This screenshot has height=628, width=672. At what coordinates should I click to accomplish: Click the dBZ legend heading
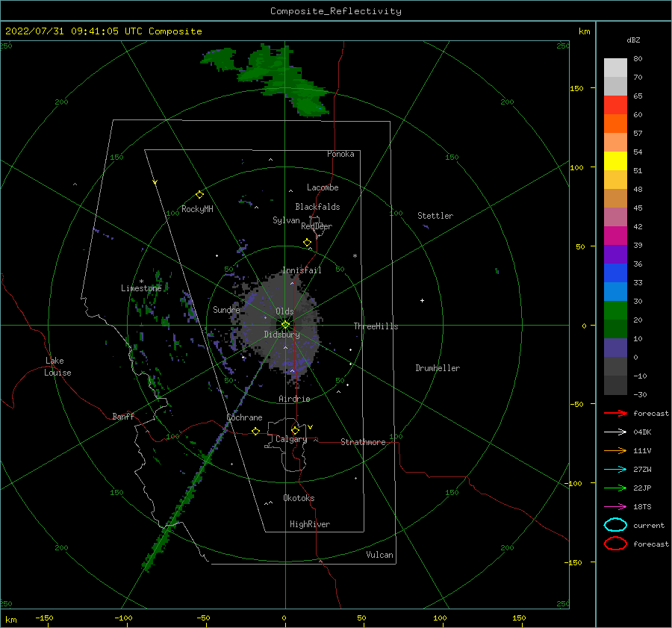click(x=633, y=40)
